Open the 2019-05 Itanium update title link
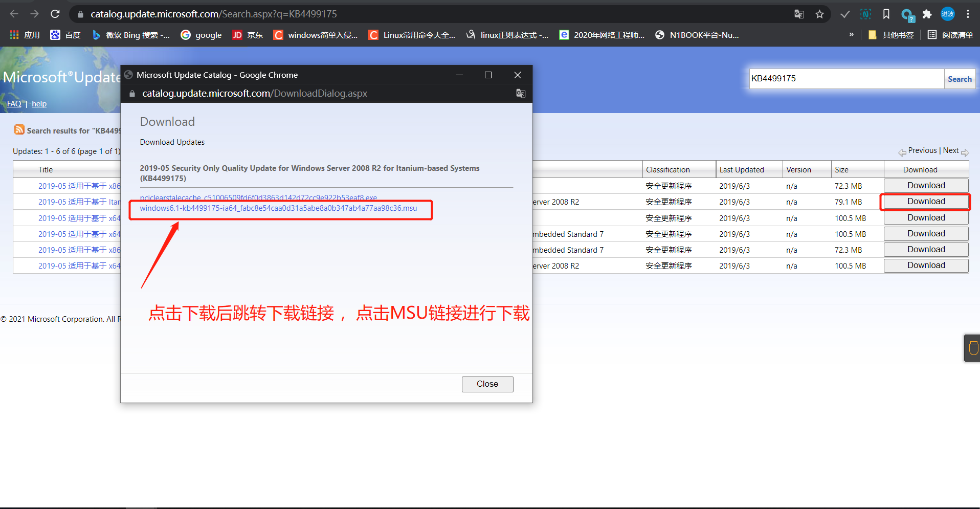 (79, 202)
